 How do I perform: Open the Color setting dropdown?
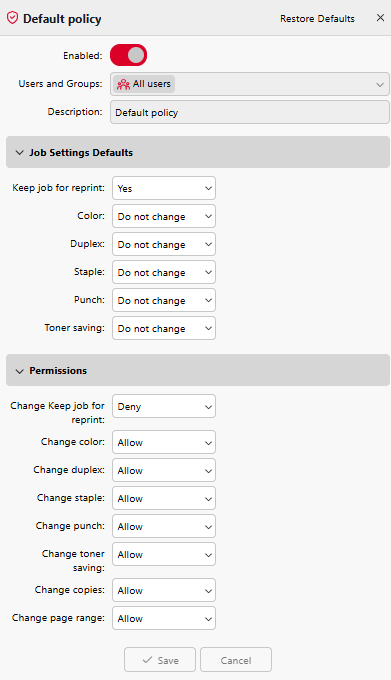pos(164,216)
